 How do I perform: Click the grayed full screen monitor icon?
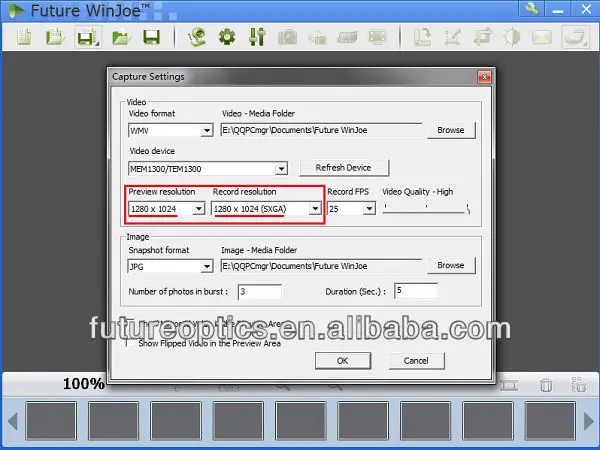coord(378,37)
